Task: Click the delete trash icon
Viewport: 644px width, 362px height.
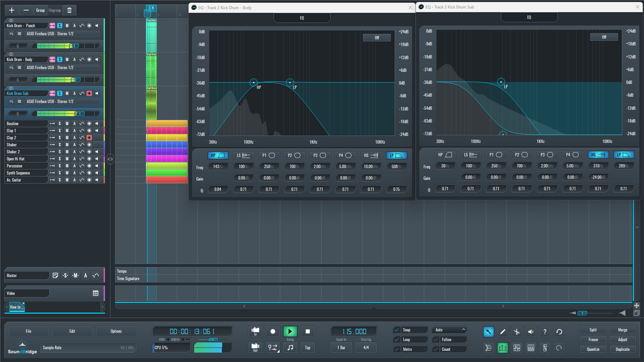Action: click(x=69, y=10)
